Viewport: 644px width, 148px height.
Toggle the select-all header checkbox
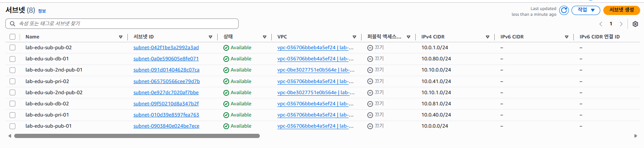12,37
